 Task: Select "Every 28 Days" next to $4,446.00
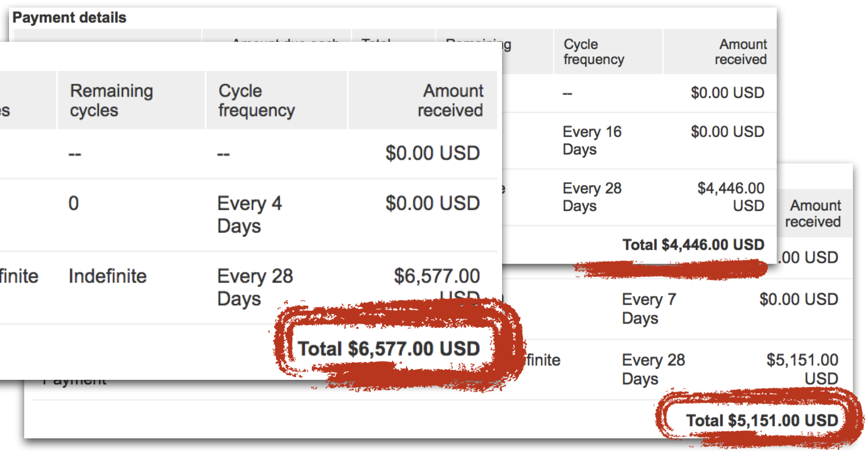click(592, 197)
